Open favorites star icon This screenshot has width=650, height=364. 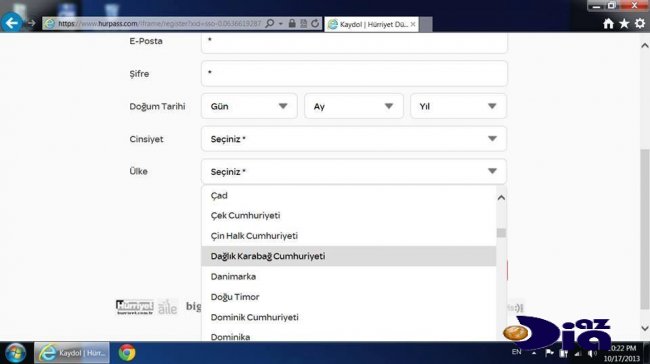[624, 24]
